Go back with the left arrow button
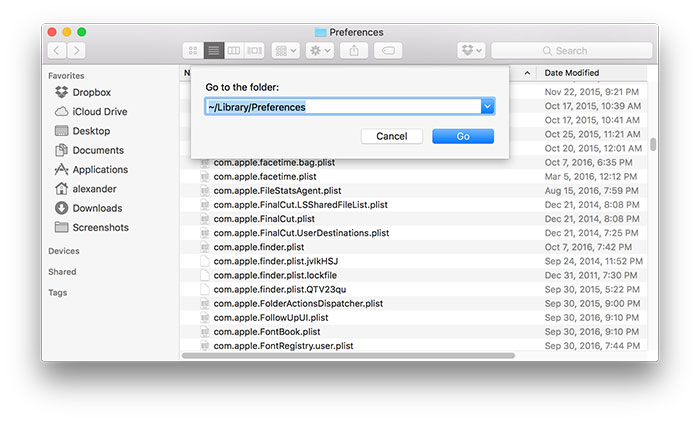 [57, 50]
